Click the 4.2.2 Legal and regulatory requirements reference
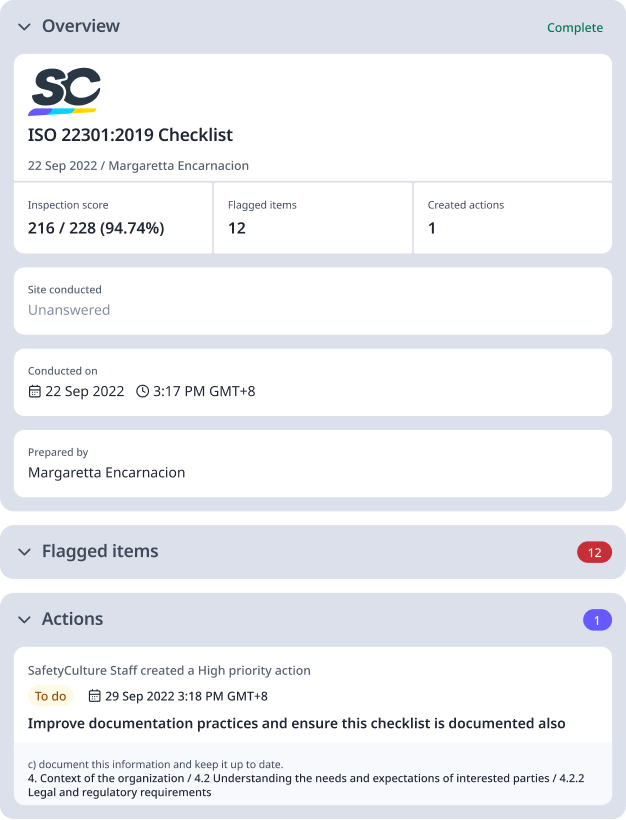626x820 pixels. (x=306, y=785)
